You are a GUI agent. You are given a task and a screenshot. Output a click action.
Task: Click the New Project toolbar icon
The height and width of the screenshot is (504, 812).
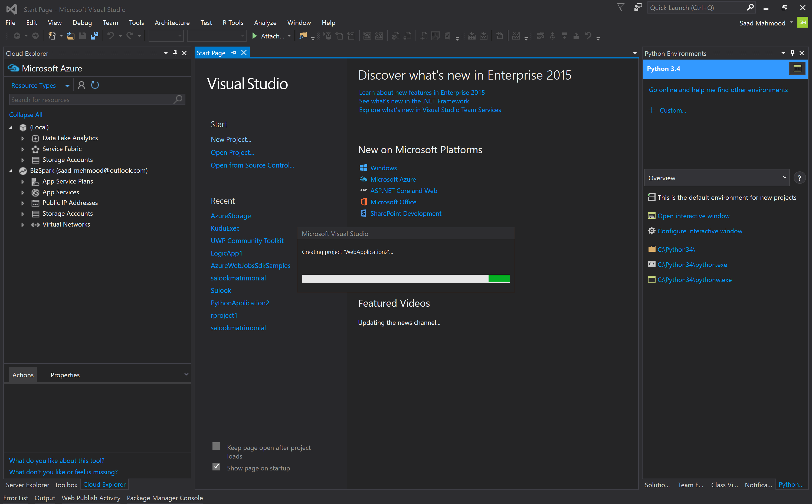(52, 36)
